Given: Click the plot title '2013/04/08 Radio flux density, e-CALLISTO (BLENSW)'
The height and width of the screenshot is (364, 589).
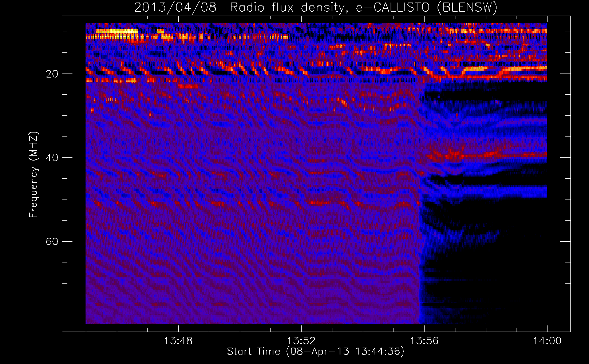Looking at the screenshot, I should [x=316, y=8].
